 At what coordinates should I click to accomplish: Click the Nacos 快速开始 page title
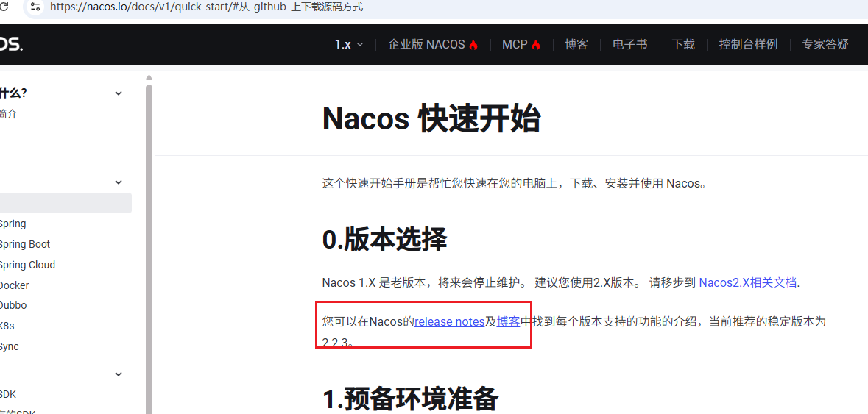[431, 119]
